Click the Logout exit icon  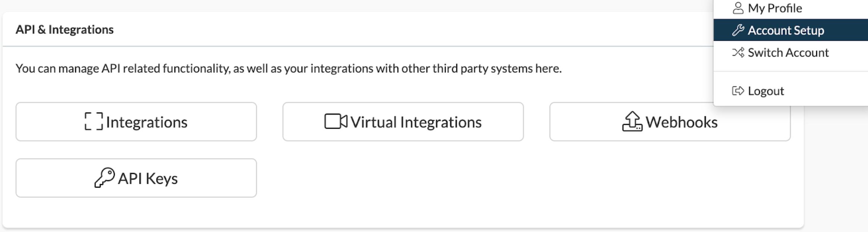point(739,90)
